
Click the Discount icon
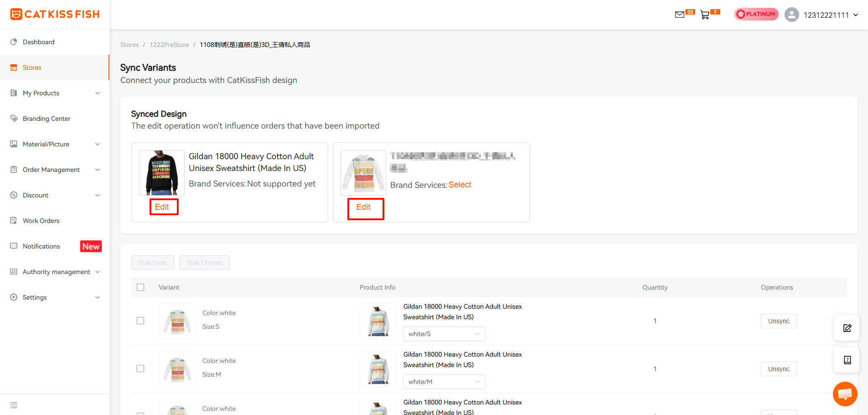pos(14,195)
